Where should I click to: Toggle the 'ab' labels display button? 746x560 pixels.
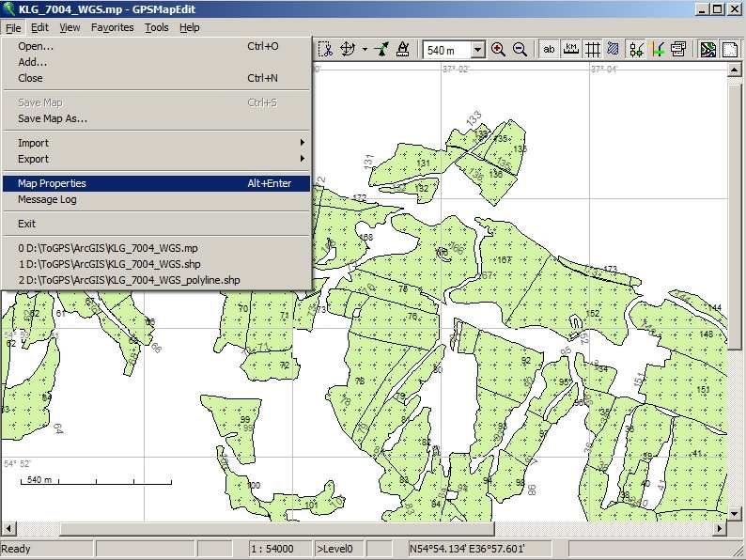[549, 50]
